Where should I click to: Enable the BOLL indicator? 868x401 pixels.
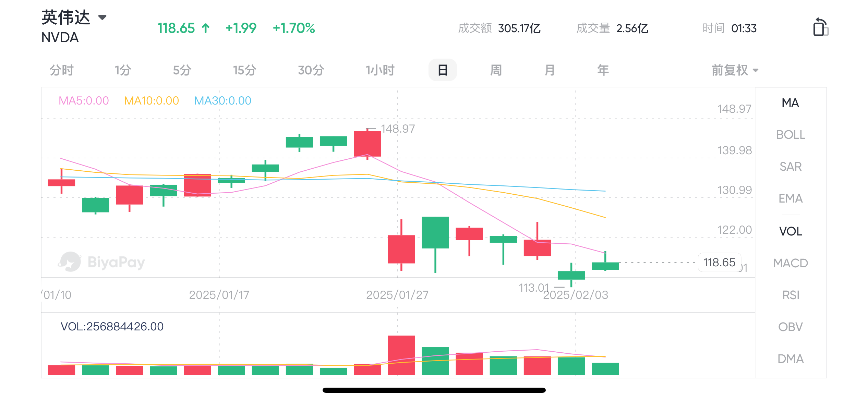tap(791, 135)
